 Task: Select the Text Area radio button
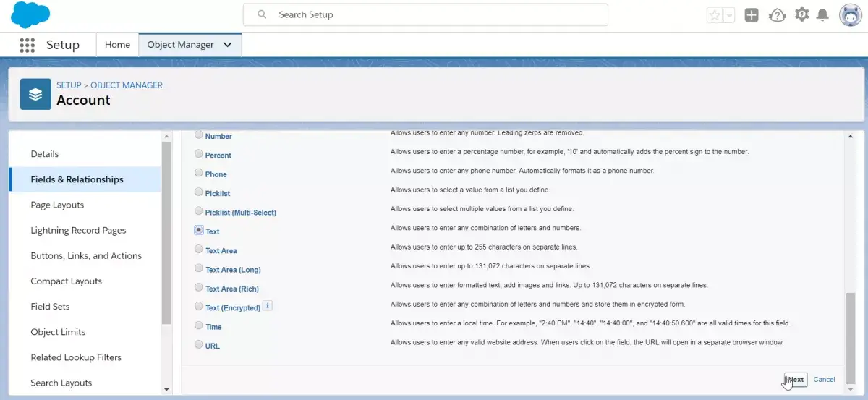(x=199, y=249)
